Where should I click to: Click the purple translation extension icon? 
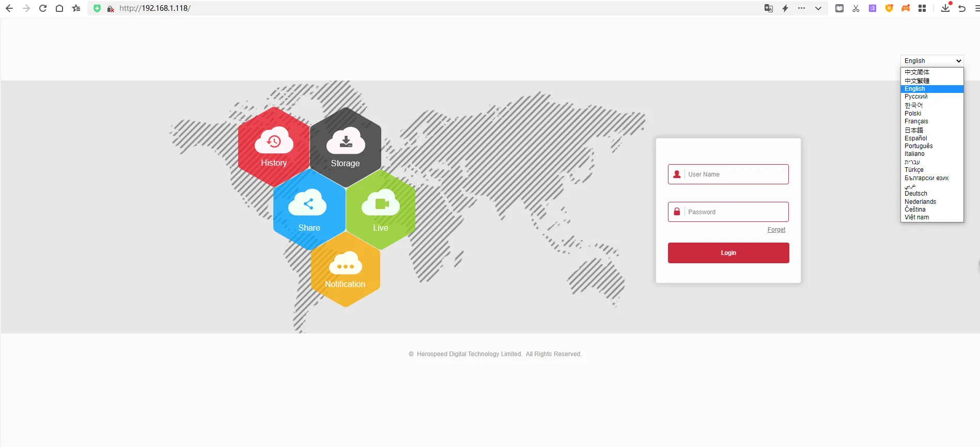pos(873,8)
